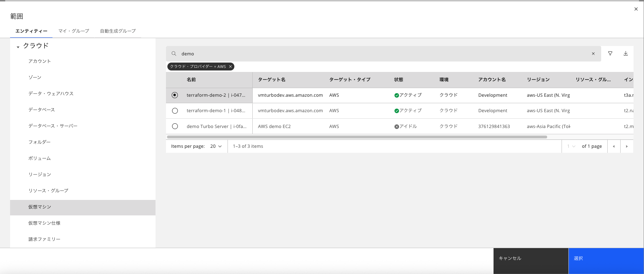Collapse the クラウド tree section
The image size is (644, 274).
coord(18,47)
